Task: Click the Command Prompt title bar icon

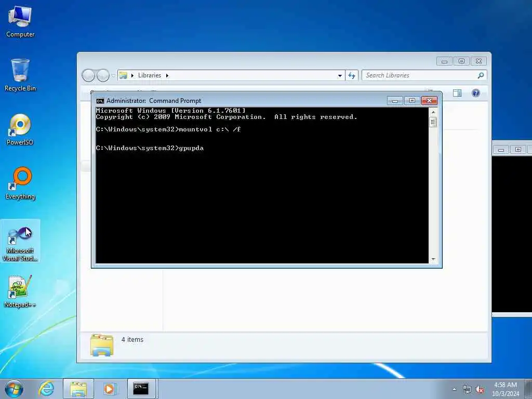Action: [x=100, y=101]
